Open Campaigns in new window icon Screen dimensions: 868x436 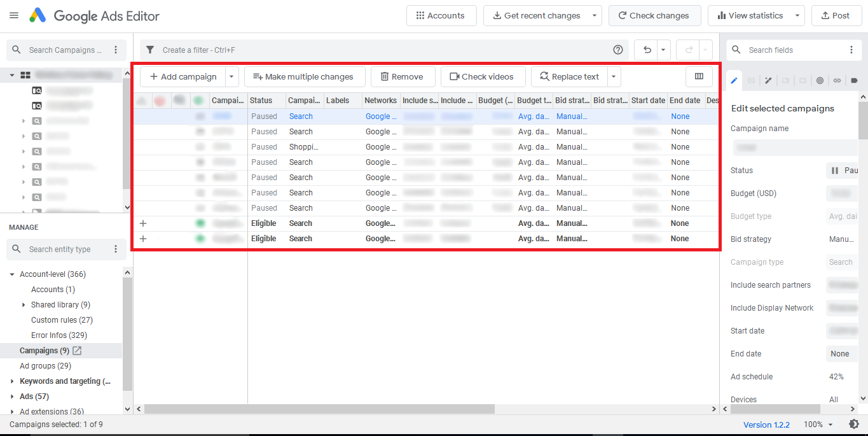tap(78, 351)
